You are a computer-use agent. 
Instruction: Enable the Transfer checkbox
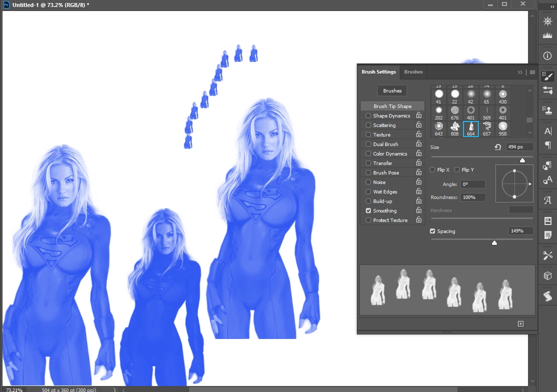(x=368, y=163)
